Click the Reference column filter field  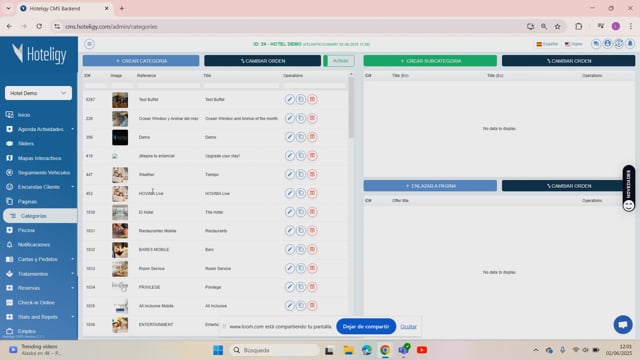tap(169, 85)
